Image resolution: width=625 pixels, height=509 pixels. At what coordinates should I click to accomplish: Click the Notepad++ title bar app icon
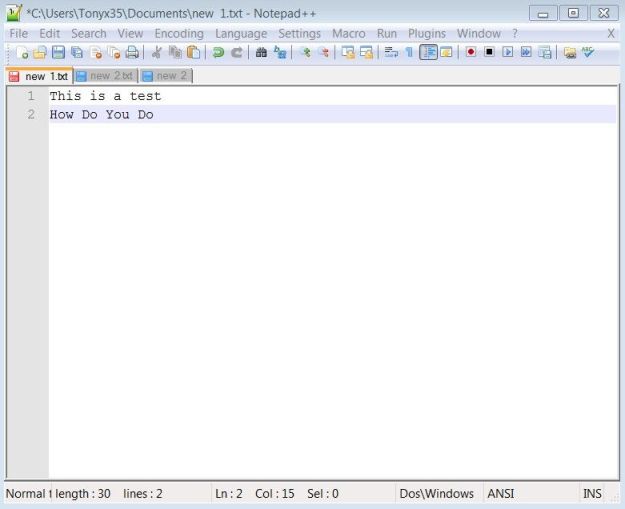pyautogui.click(x=14, y=13)
